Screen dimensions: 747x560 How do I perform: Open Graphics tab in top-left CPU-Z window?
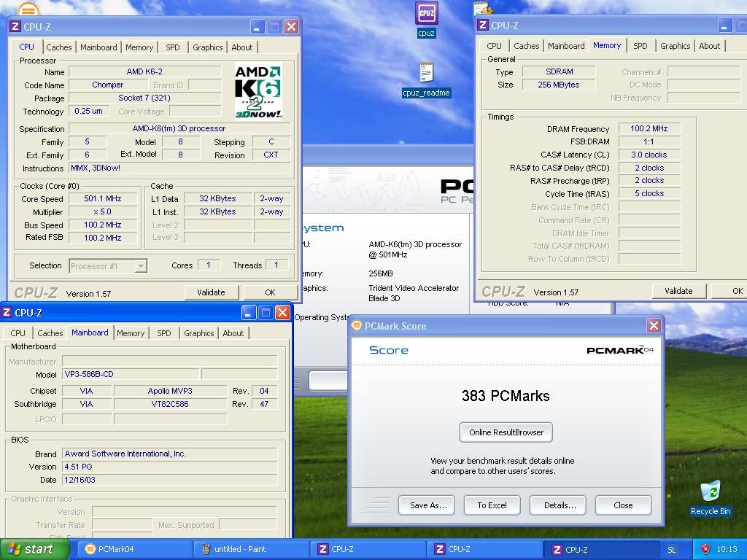(207, 47)
